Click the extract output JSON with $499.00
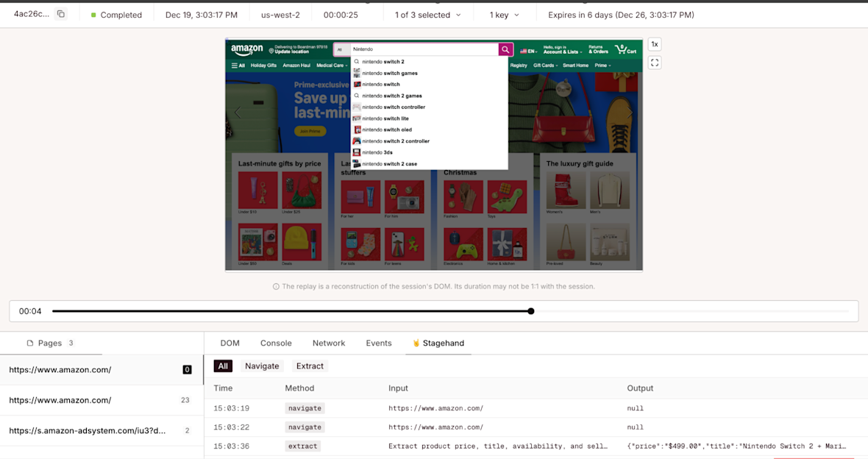 tap(737, 446)
